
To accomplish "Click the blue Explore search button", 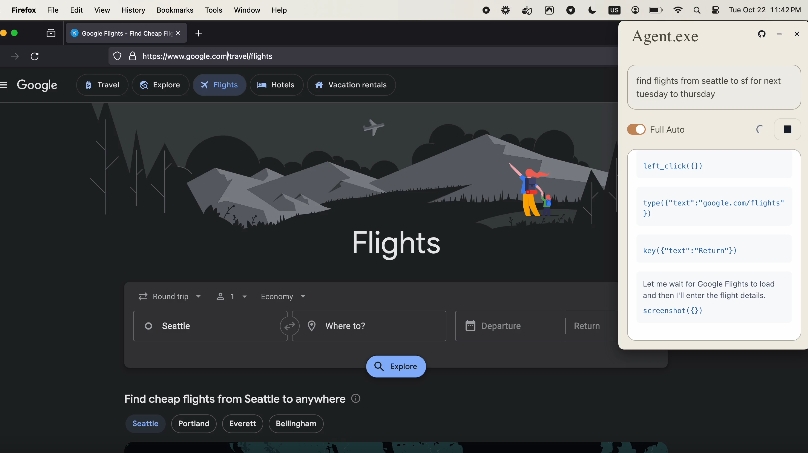I will 396,367.
